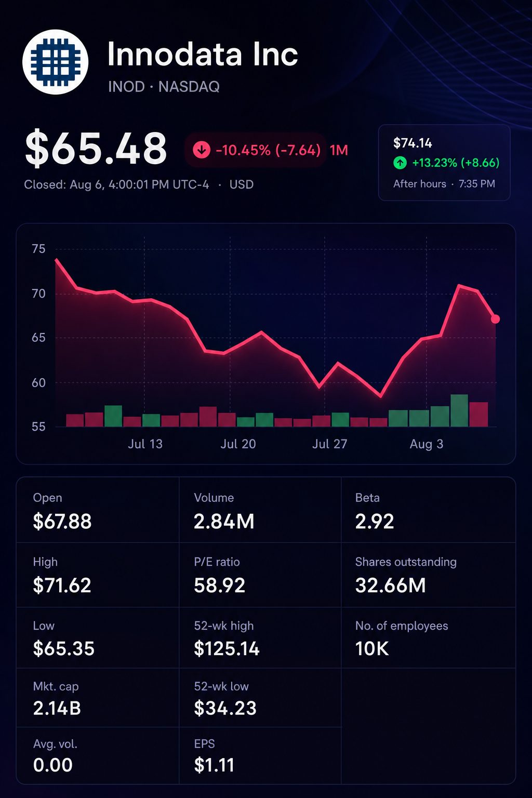The width and height of the screenshot is (532, 798).
Task: Click the Beta value 2.92
Action: (375, 522)
